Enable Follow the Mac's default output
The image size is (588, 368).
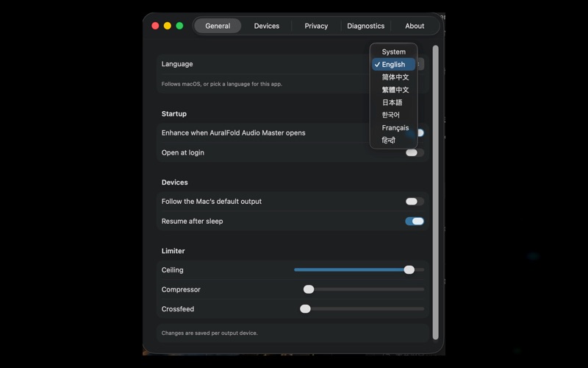(415, 201)
